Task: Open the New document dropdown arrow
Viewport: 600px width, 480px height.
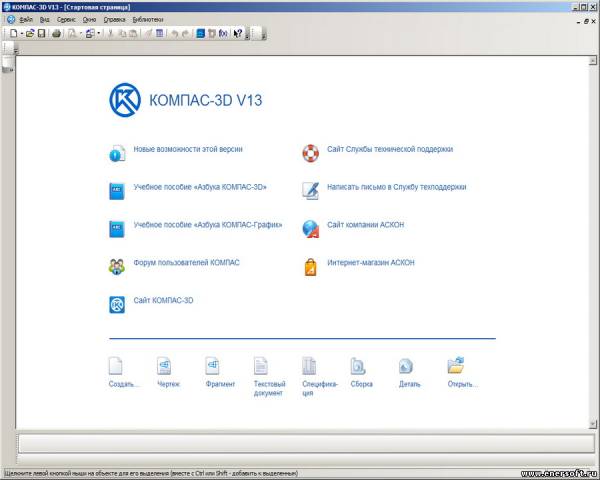Action: [x=22, y=34]
